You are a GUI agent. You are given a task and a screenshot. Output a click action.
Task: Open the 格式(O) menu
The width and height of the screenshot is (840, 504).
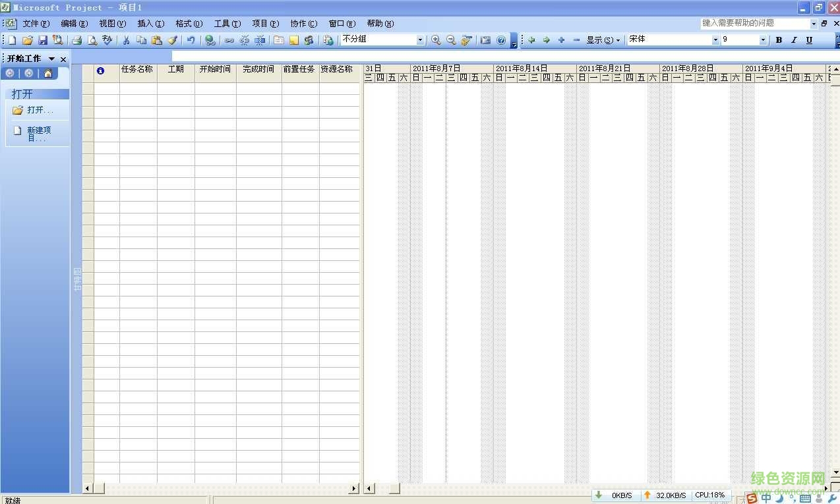[189, 24]
